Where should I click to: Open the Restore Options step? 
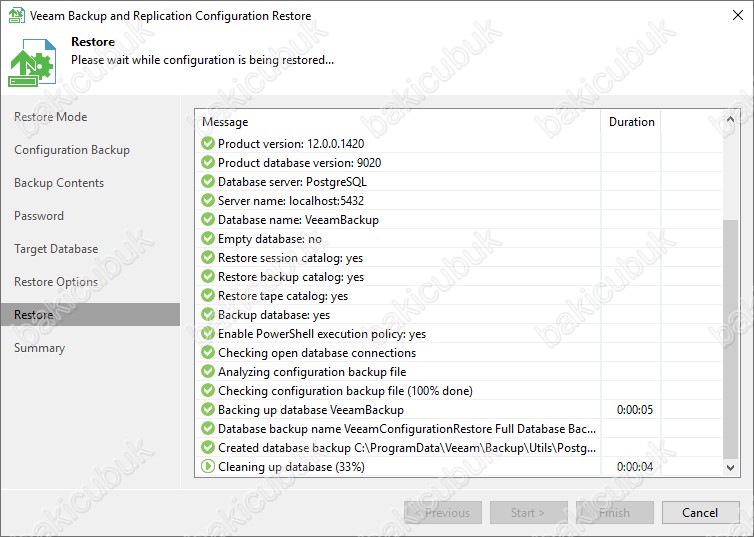(56, 282)
